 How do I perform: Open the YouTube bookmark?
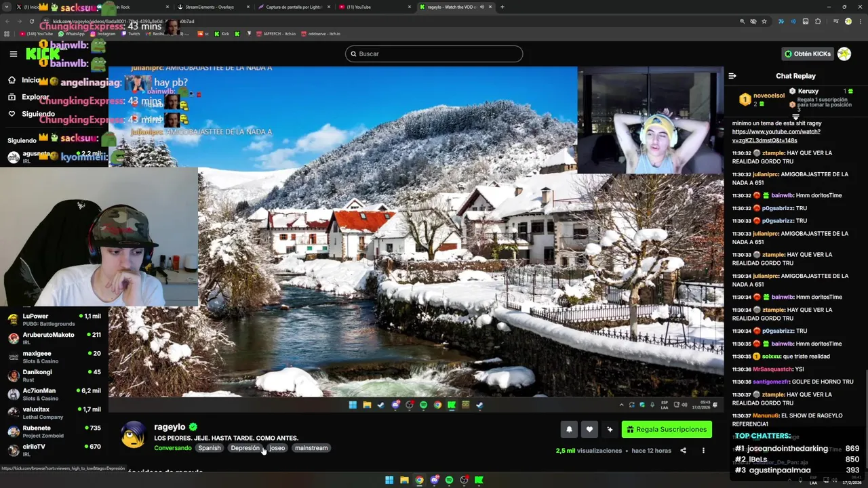(x=36, y=33)
